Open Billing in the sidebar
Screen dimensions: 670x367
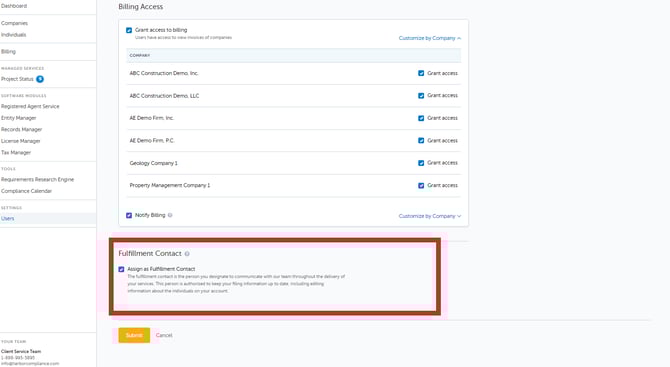8,51
